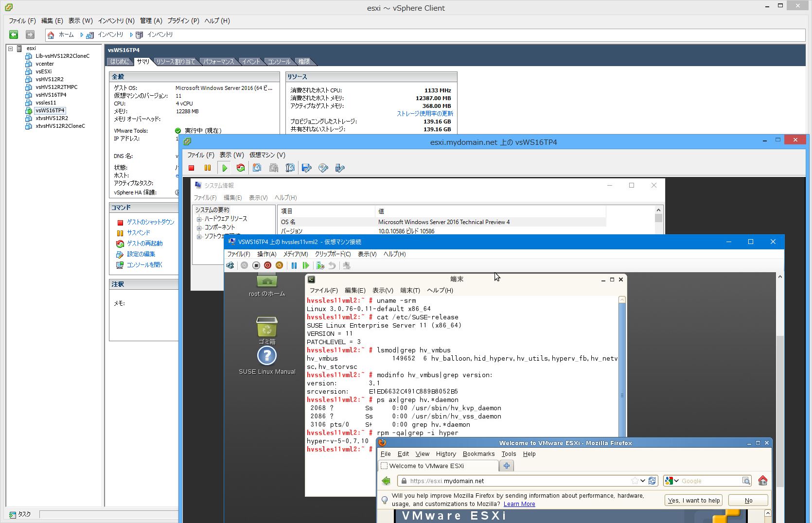Click the red Shut Down icon in Hyper-V toolbar
Image resolution: width=812 pixels, height=523 pixels.
point(267,265)
